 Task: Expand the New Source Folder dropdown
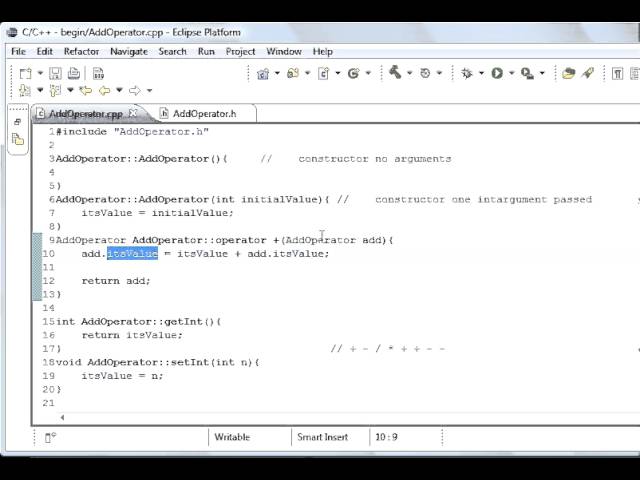click(307, 73)
